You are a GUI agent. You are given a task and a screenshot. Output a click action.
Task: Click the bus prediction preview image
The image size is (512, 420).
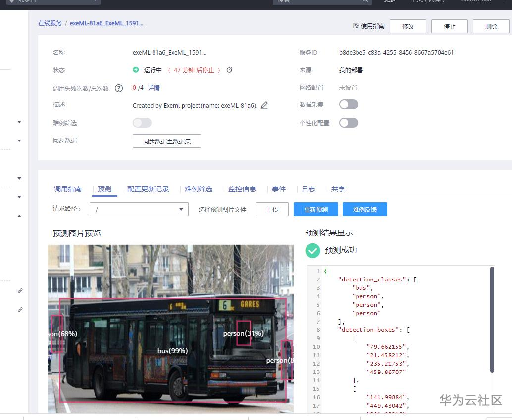171,328
